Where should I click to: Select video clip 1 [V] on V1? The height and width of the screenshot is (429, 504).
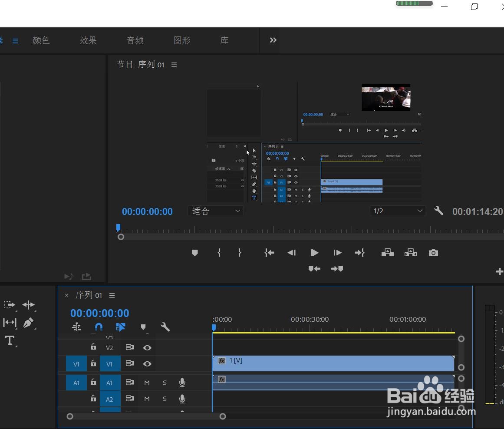333,363
